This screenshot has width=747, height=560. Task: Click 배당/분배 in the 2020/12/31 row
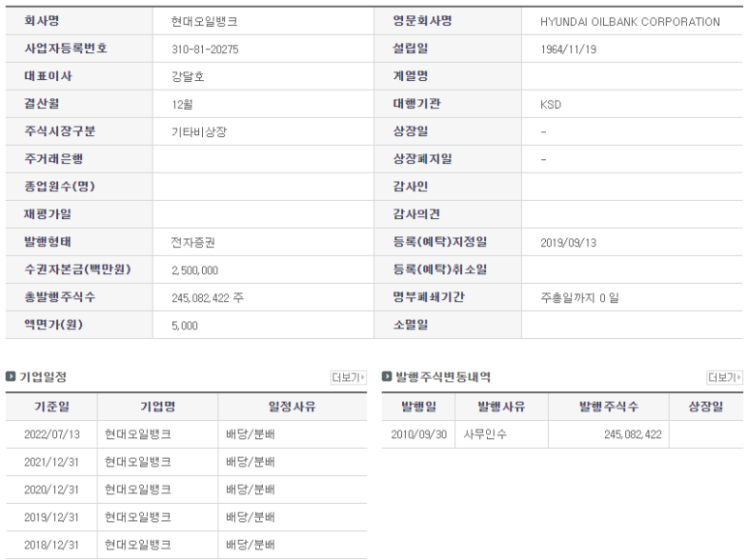250,490
